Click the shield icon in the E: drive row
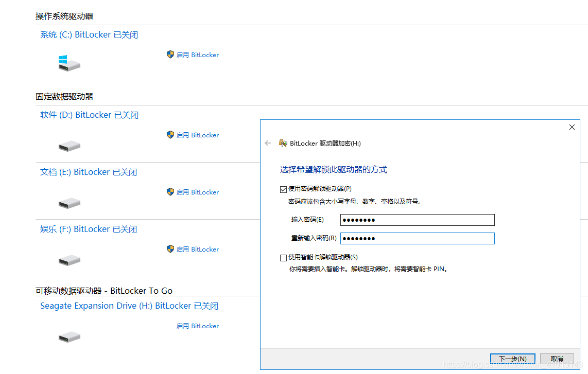This screenshot has width=588, height=374. tap(170, 192)
